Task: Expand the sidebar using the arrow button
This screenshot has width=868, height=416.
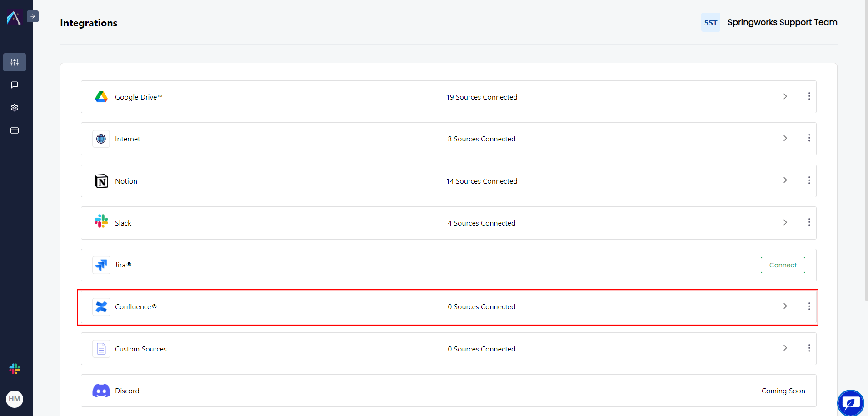Action: (x=32, y=16)
